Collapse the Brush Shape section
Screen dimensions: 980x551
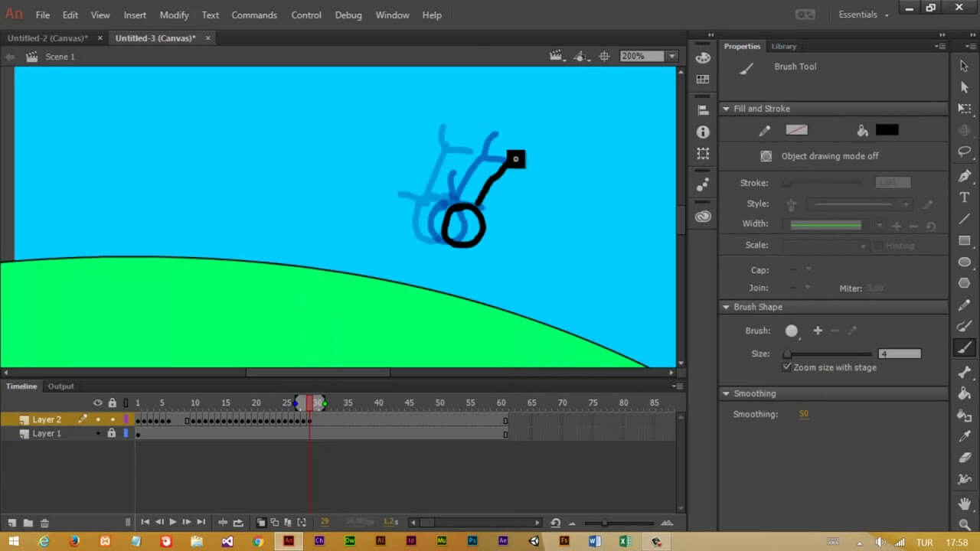[726, 307]
